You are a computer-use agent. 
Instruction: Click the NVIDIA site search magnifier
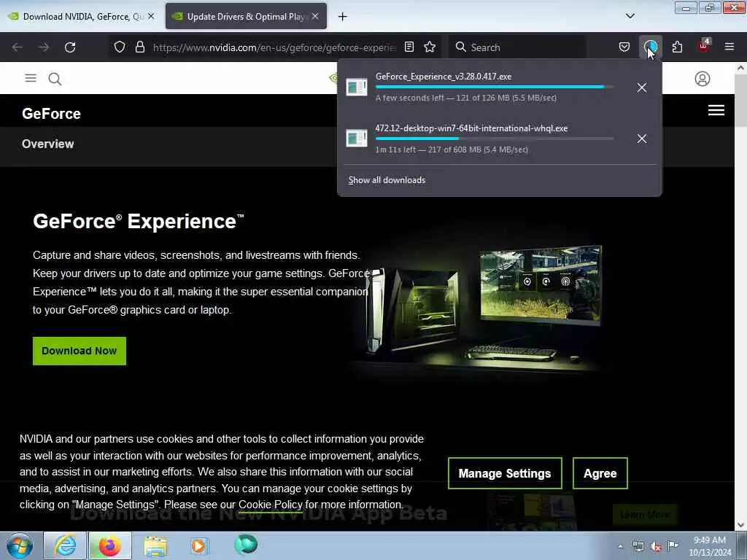click(x=55, y=79)
